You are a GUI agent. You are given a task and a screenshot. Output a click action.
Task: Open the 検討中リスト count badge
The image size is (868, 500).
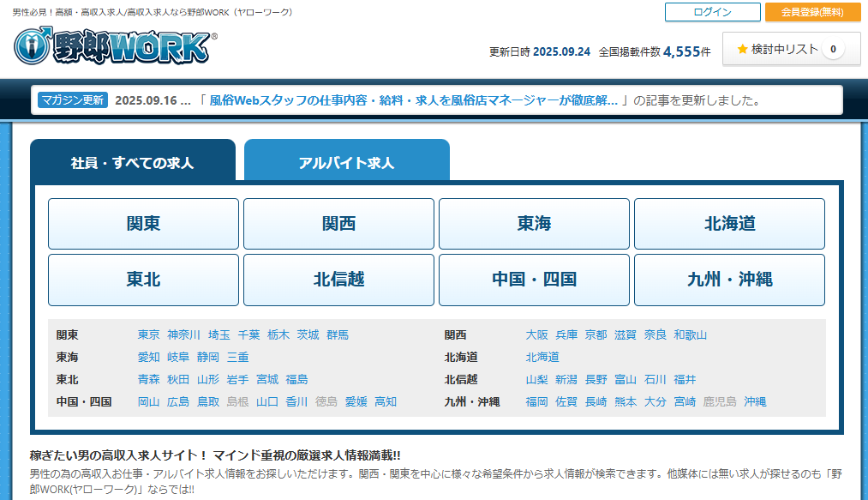click(832, 50)
